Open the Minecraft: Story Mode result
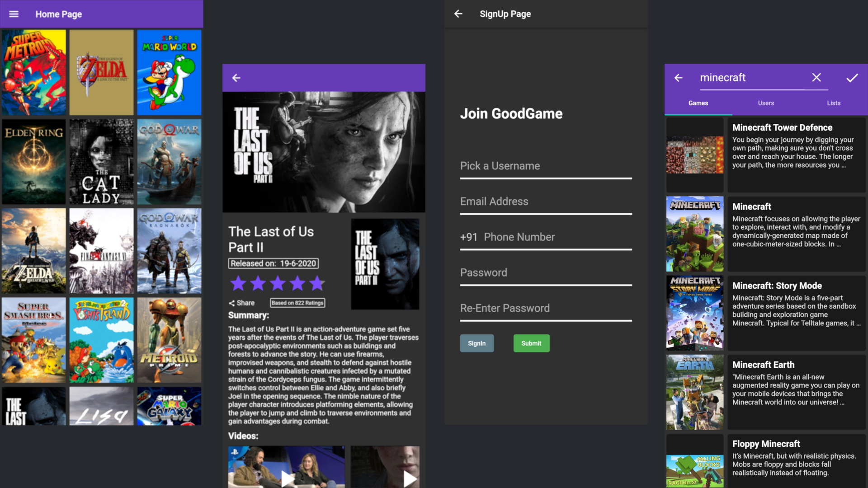Viewport: 868px width, 488px height. 797,313
